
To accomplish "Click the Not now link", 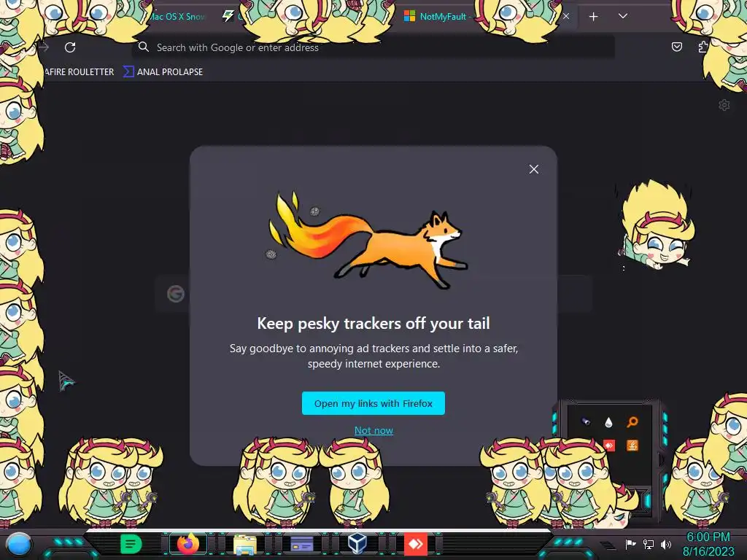I will pyautogui.click(x=373, y=430).
